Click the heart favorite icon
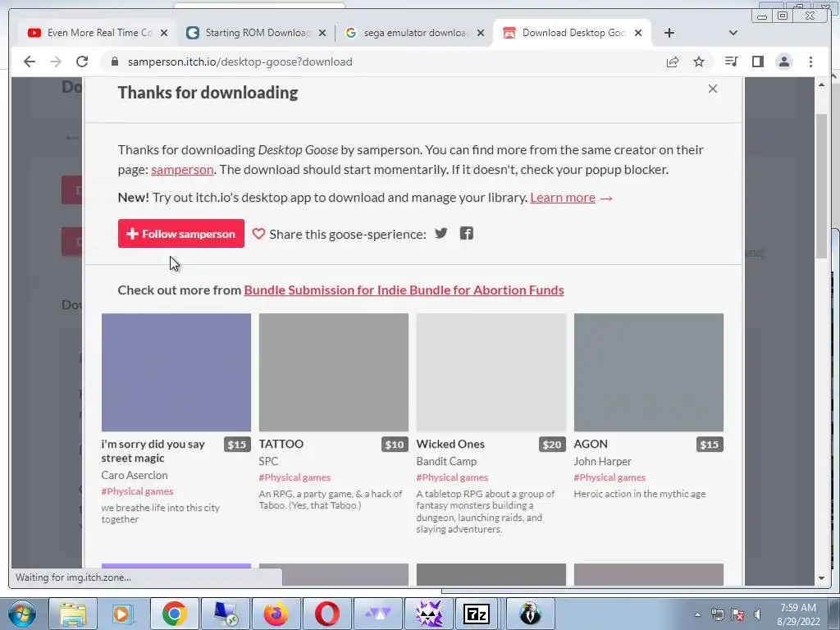Image resolution: width=840 pixels, height=630 pixels. [x=258, y=234]
